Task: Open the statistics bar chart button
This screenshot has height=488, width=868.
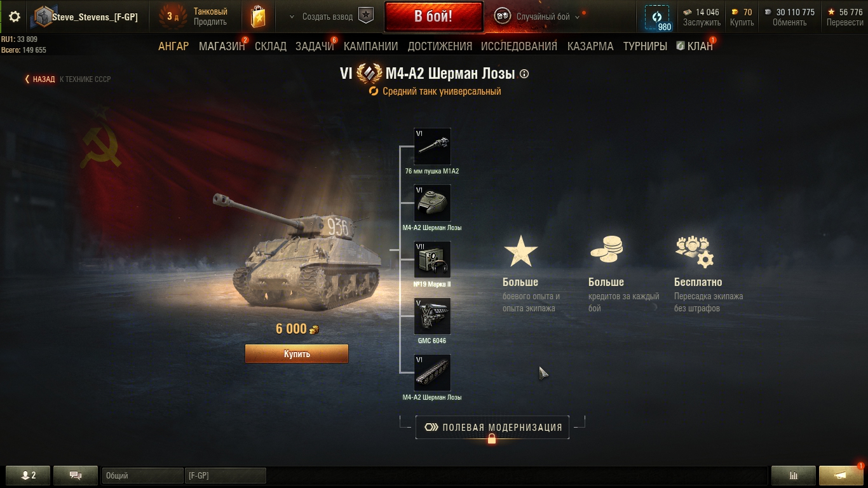Action: coord(793,475)
